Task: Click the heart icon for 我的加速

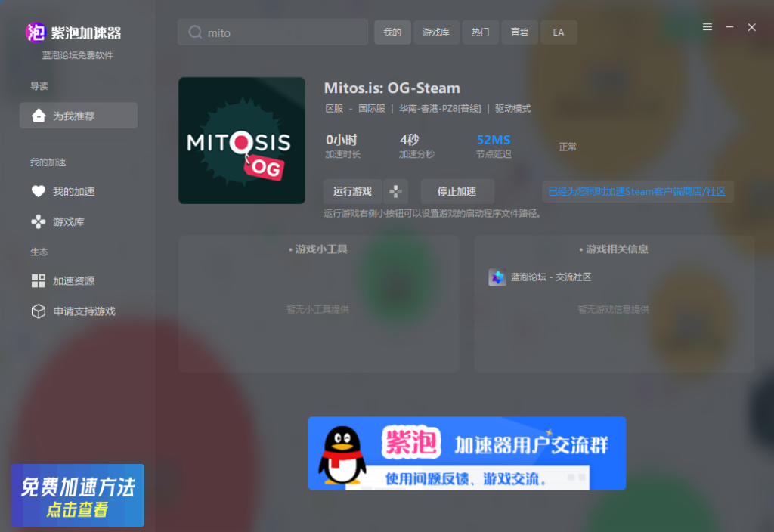Action: point(39,191)
